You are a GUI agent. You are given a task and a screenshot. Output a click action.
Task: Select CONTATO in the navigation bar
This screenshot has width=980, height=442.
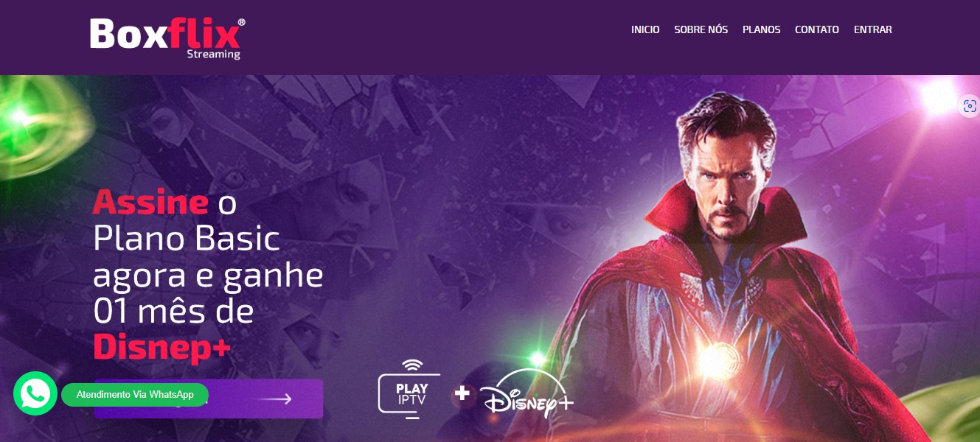[x=816, y=29]
